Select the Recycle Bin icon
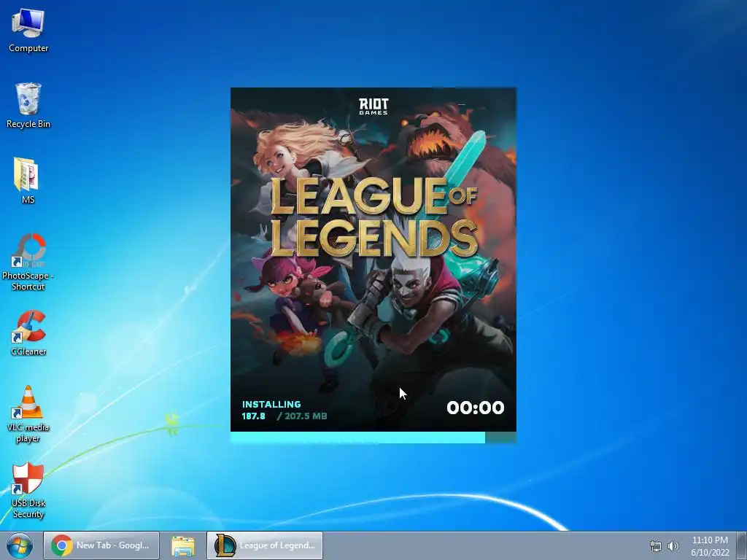 (x=28, y=106)
